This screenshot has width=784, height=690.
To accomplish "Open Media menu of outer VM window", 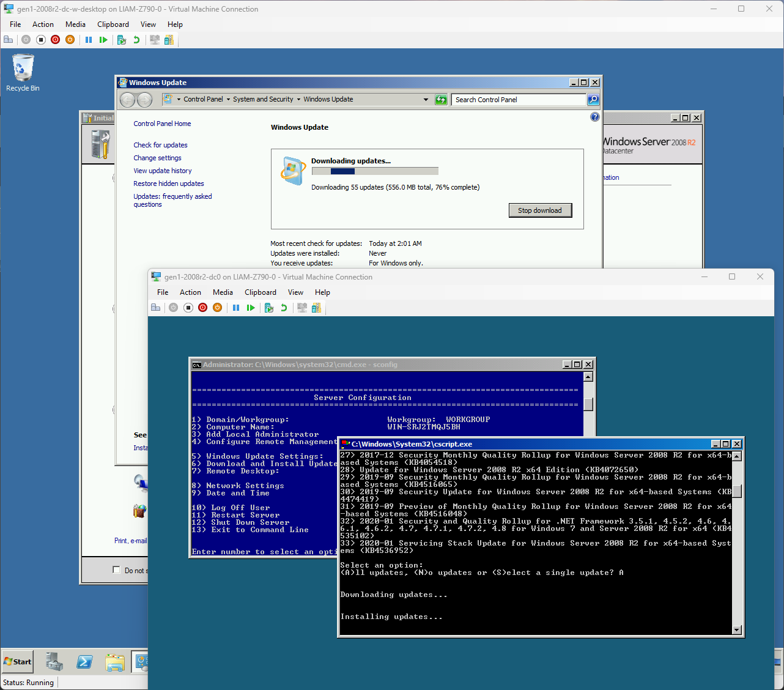I will [75, 24].
